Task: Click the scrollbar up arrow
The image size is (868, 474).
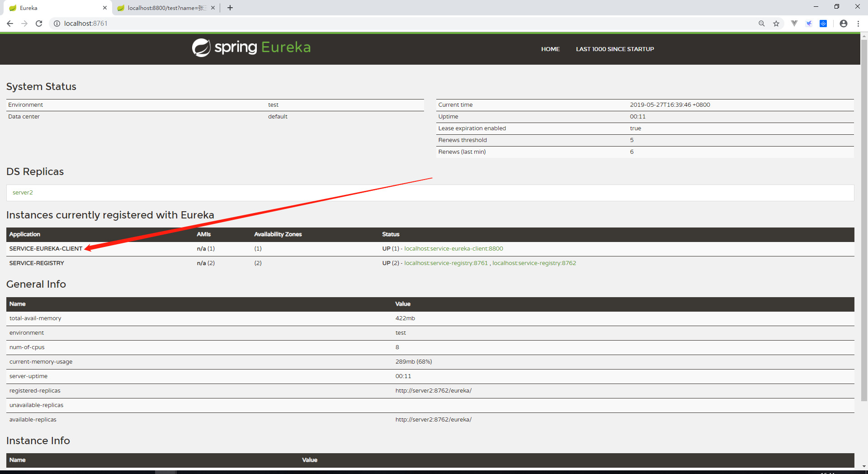Action: 864,36
